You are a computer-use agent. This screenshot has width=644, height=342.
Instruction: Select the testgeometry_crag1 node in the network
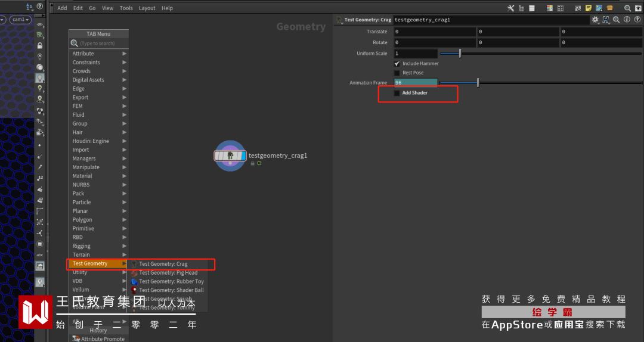pyautogui.click(x=230, y=156)
